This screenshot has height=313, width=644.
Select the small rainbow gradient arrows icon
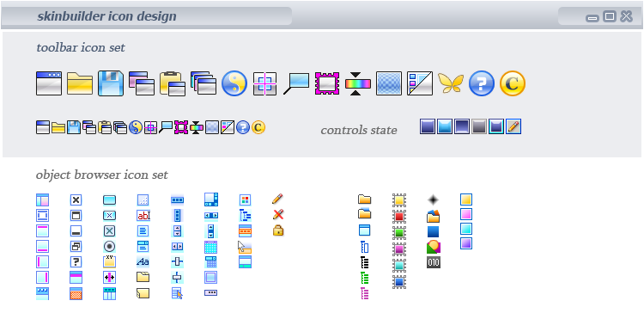coord(197,127)
